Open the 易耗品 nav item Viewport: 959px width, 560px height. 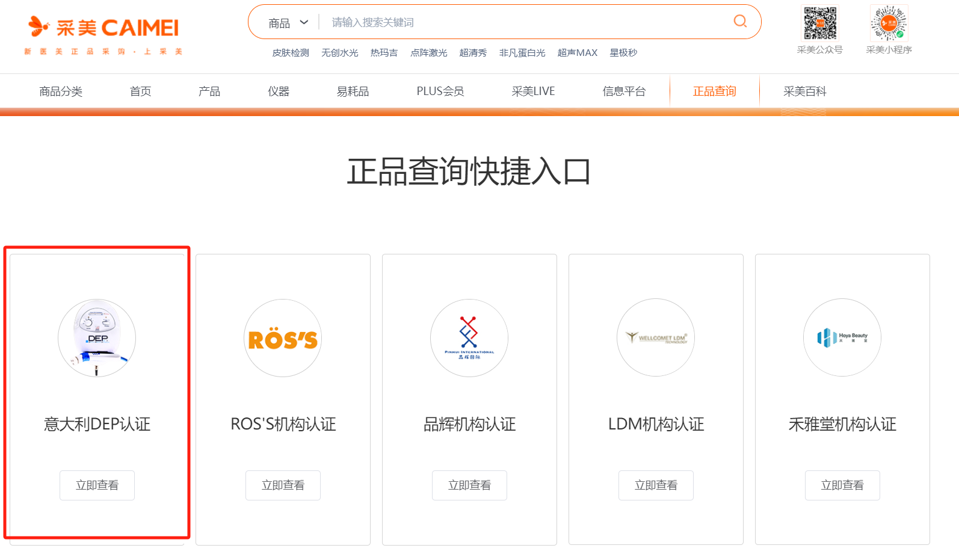click(x=353, y=91)
